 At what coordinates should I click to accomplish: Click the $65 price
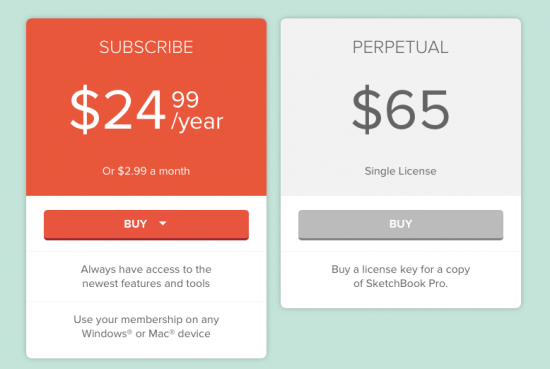[401, 109]
